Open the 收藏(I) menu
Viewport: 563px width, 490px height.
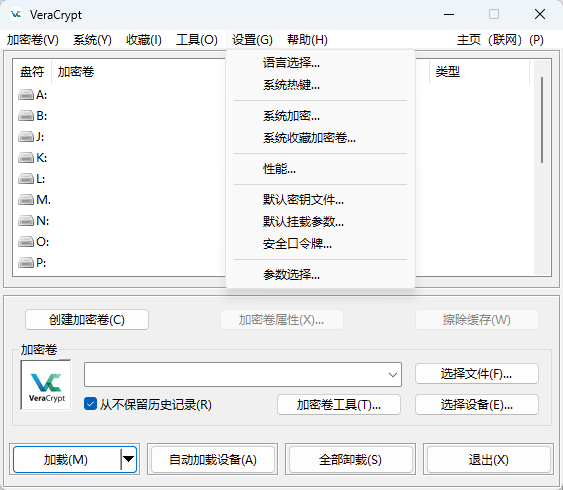point(144,40)
